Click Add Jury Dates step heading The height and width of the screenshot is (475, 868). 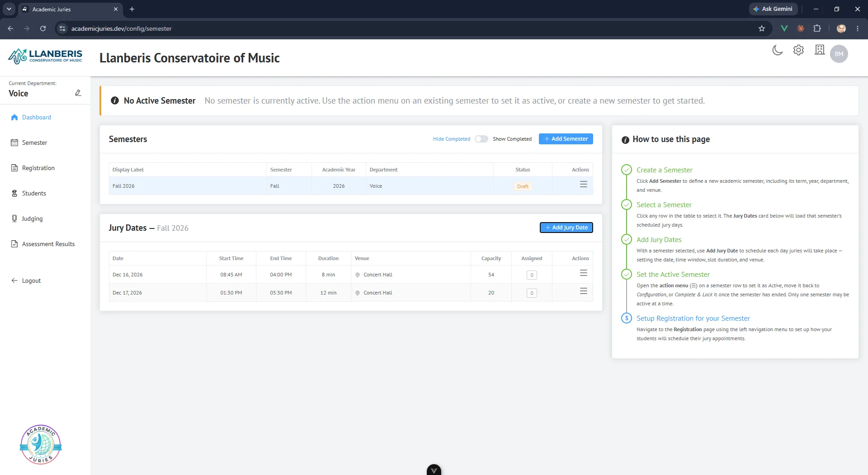(x=659, y=240)
